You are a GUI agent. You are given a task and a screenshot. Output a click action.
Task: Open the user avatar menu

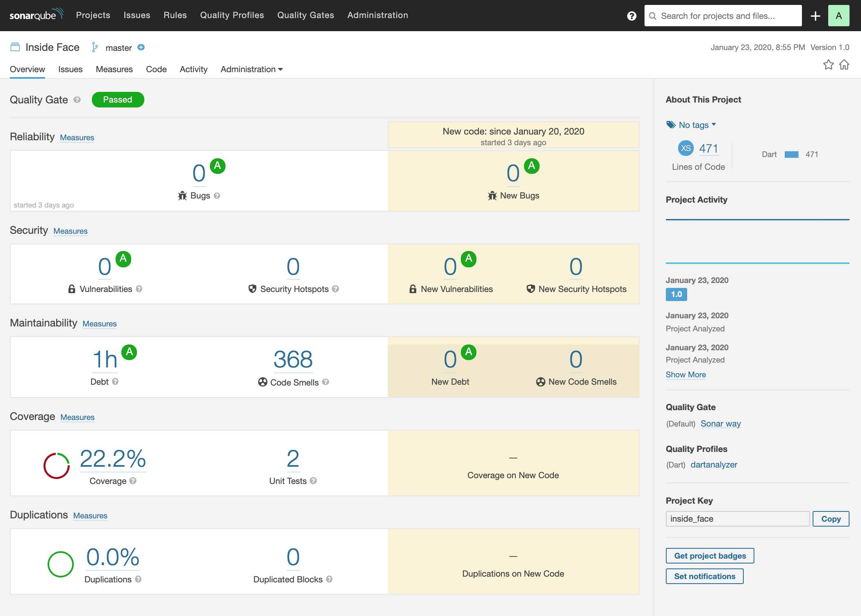coord(839,16)
